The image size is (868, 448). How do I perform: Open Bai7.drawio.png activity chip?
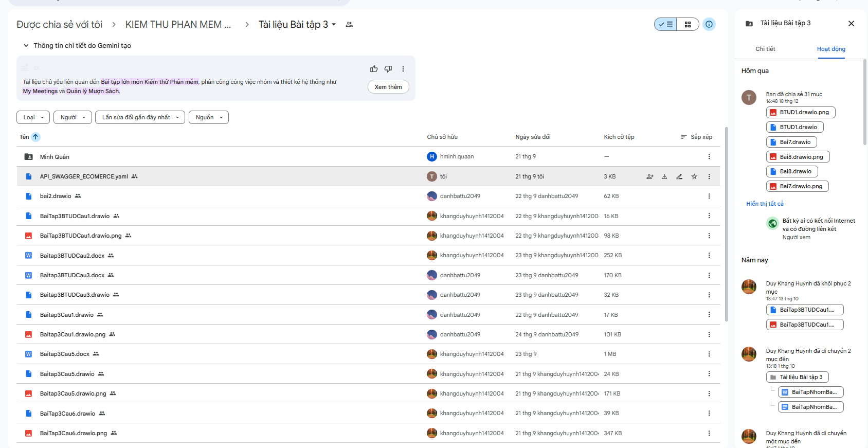(x=797, y=187)
